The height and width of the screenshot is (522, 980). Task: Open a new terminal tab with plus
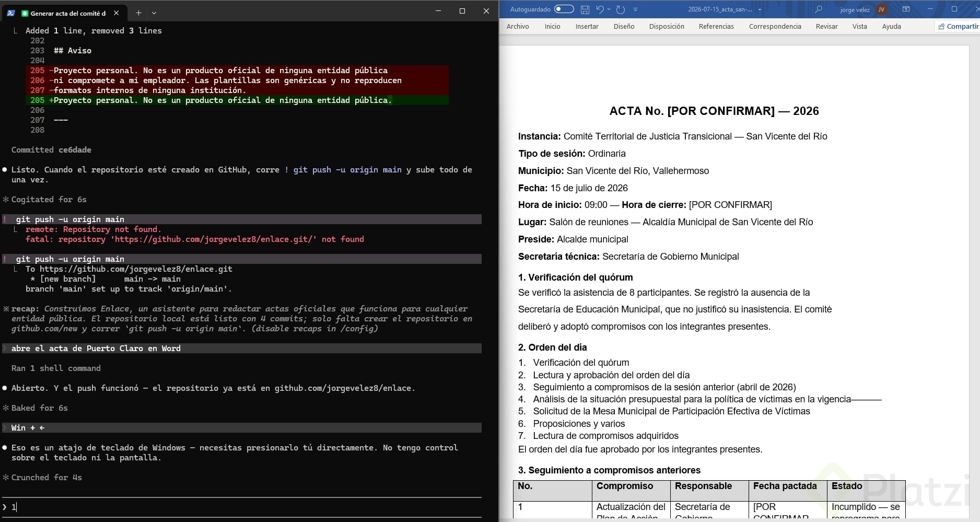tap(138, 13)
